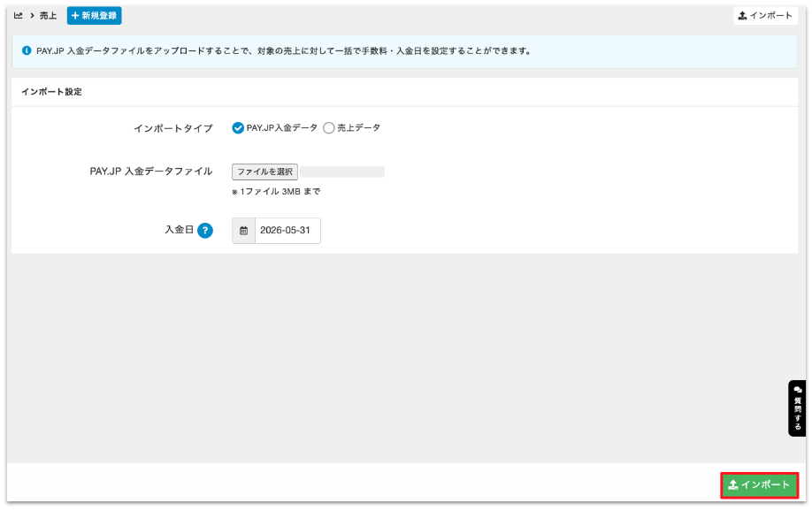Click the green インポート submit button

coord(759,485)
